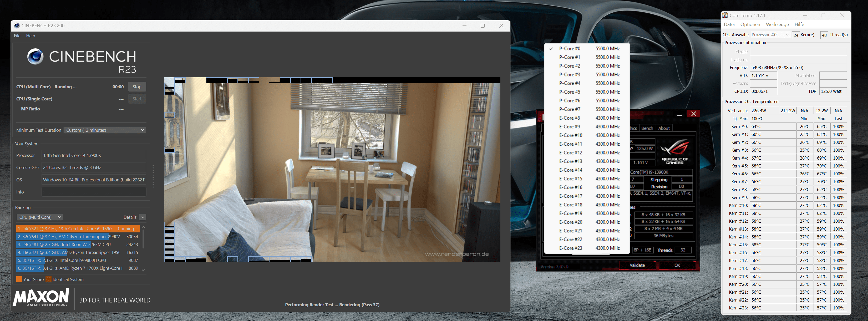
Task: Click Kern #23 temperature 56°C
Action: coord(773,308)
